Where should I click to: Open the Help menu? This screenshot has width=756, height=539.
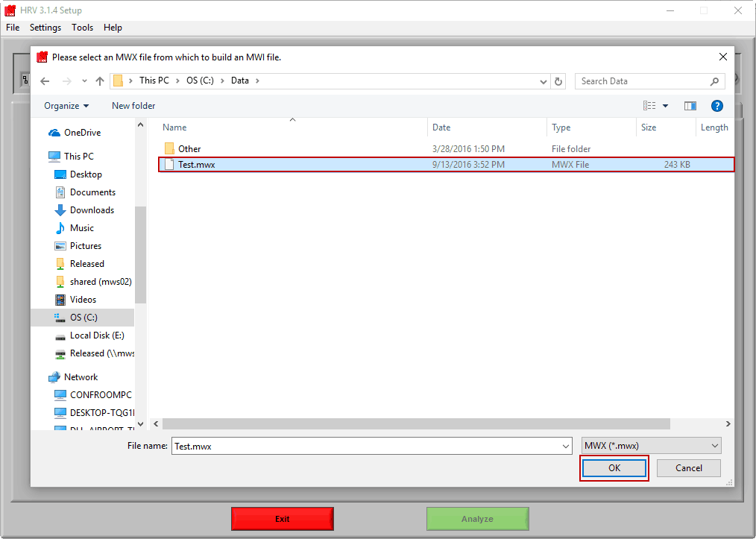[113, 28]
